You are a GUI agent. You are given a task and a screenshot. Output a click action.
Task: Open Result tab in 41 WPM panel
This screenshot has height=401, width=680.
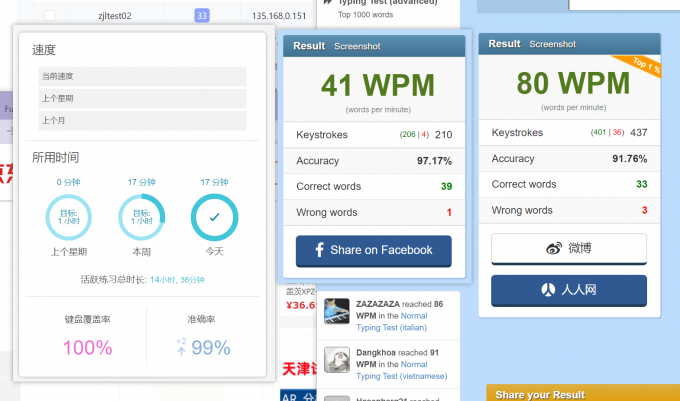point(309,46)
